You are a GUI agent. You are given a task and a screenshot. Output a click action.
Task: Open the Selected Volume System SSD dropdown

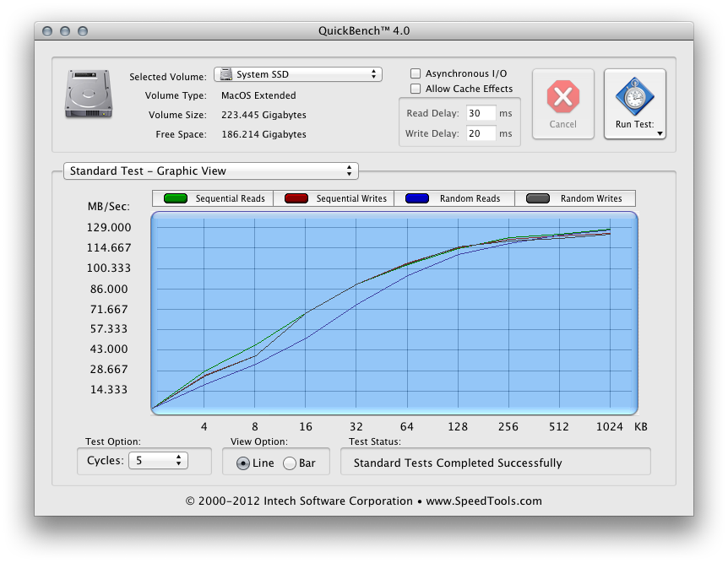click(297, 74)
